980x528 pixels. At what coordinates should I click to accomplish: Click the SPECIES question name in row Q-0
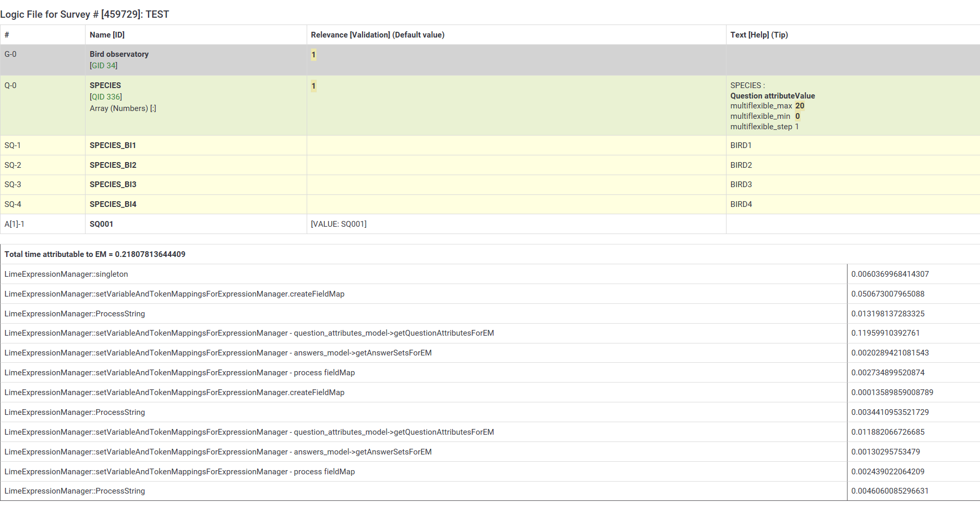click(105, 85)
